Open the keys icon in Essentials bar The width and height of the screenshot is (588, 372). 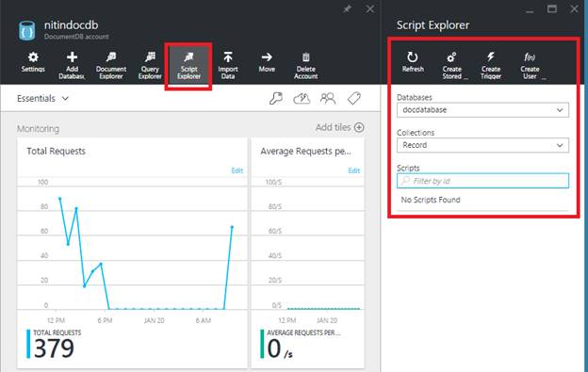click(x=275, y=99)
